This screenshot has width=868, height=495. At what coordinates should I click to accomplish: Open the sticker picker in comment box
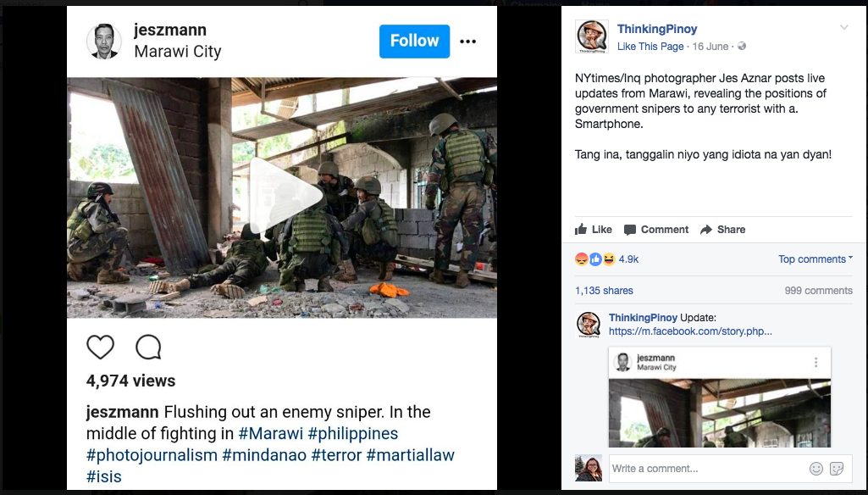tap(837, 469)
